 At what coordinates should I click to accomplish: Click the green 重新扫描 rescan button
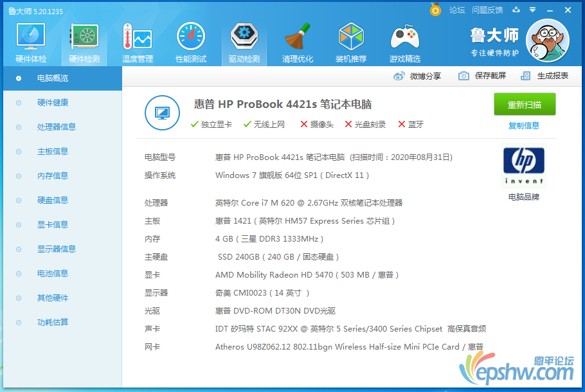(x=525, y=105)
